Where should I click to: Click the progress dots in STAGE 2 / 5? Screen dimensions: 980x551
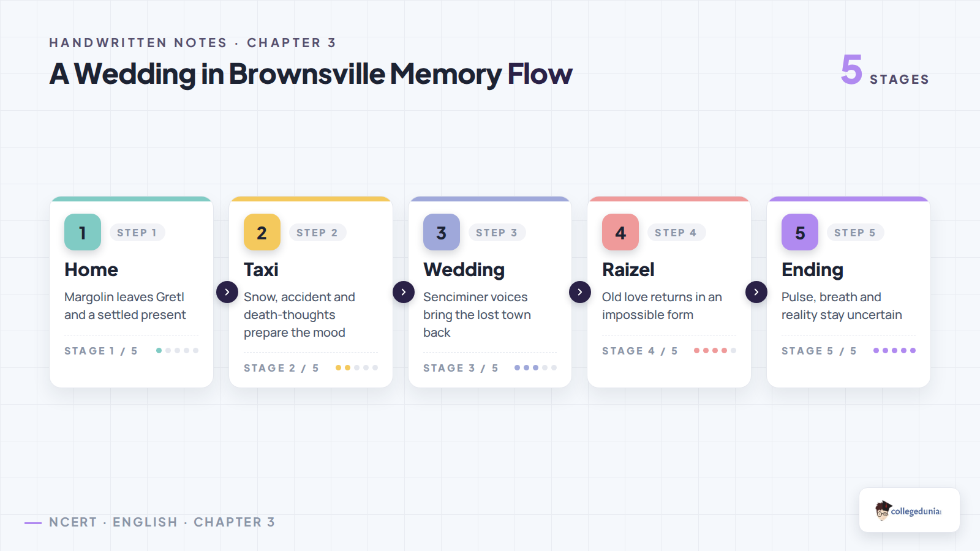point(356,368)
